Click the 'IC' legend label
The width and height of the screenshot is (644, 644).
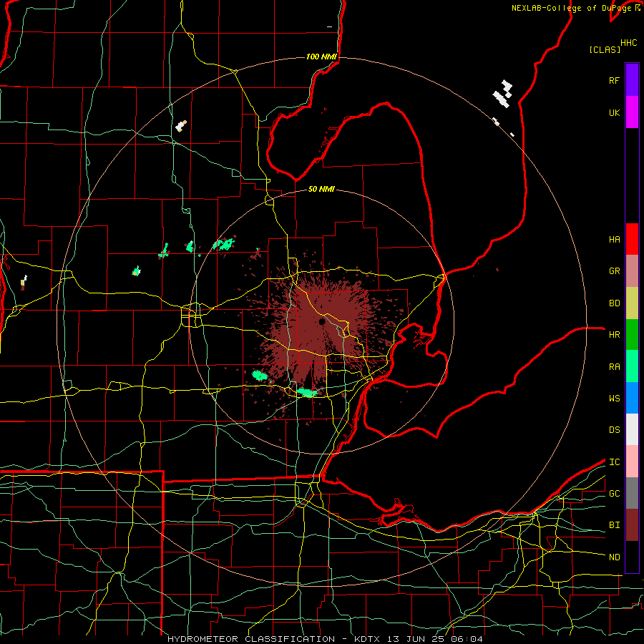[614, 462]
